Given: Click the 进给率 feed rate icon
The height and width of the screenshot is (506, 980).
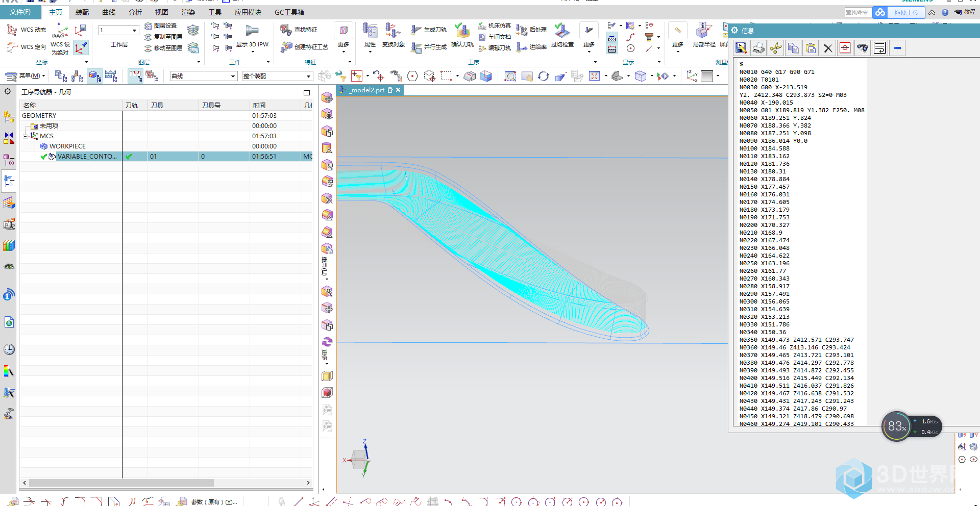Looking at the screenshot, I should 522,47.
